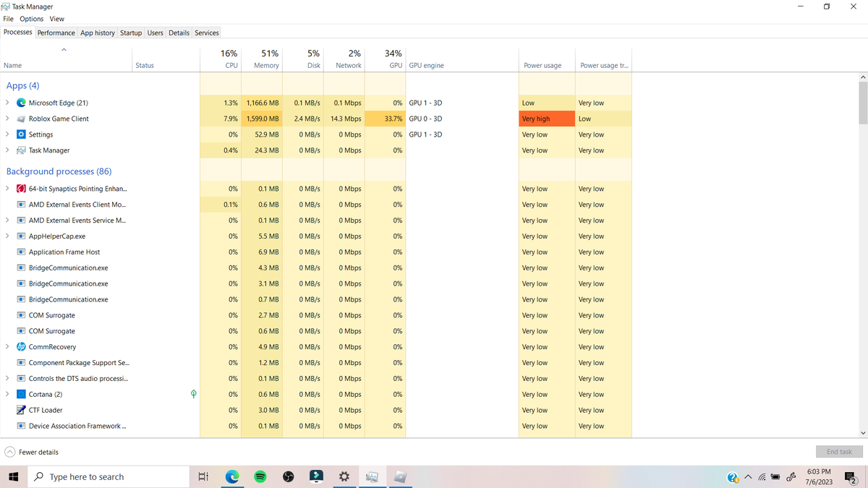Image resolution: width=868 pixels, height=488 pixels.
Task: Click the End task button
Action: pyautogui.click(x=839, y=452)
